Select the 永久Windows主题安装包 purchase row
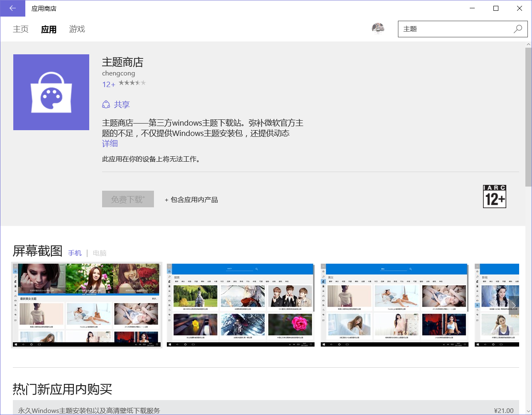The image size is (532, 415). 266,408
